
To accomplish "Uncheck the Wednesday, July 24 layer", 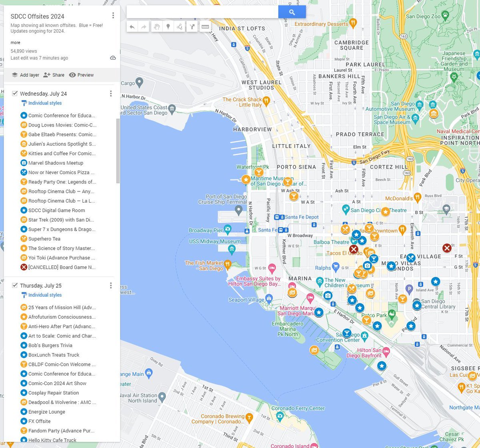I will [x=15, y=93].
